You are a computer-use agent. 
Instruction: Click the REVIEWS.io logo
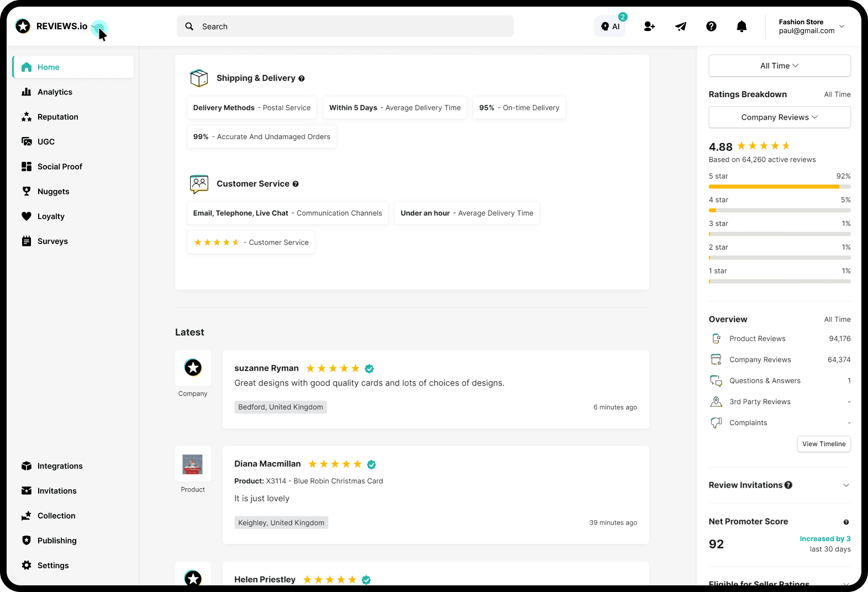pos(51,27)
